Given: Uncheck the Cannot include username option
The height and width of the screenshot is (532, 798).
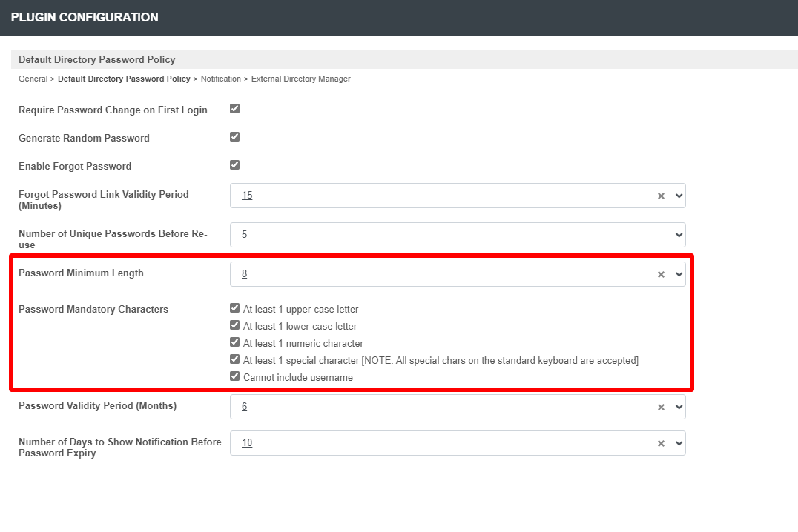Looking at the screenshot, I should point(235,376).
